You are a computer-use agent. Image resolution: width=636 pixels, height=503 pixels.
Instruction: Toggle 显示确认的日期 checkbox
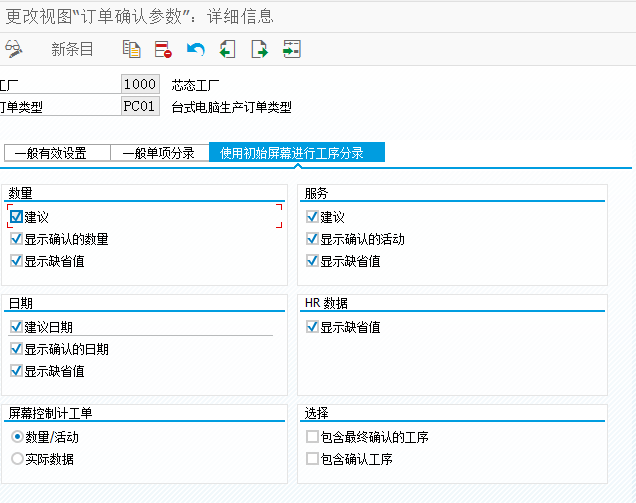[16, 348]
